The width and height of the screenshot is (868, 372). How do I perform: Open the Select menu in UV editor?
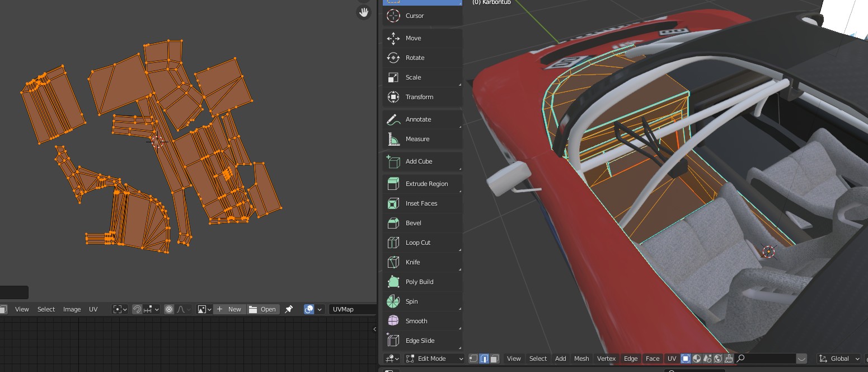(46, 309)
